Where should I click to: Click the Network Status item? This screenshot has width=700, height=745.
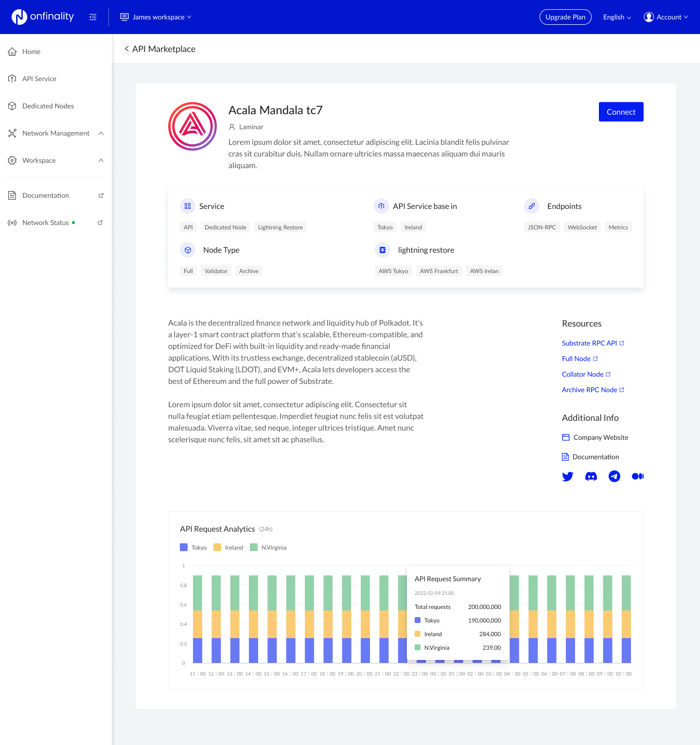tap(56, 223)
